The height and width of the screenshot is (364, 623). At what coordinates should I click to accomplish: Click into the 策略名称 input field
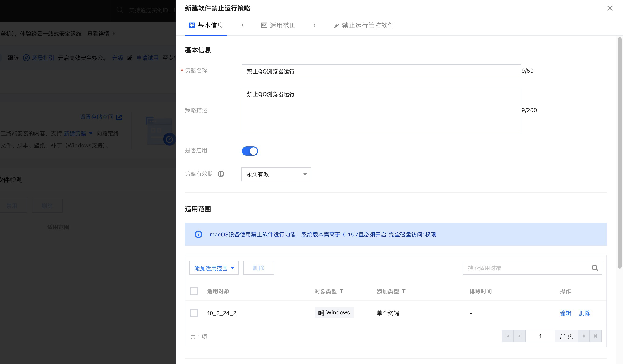pyautogui.click(x=381, y=71)
